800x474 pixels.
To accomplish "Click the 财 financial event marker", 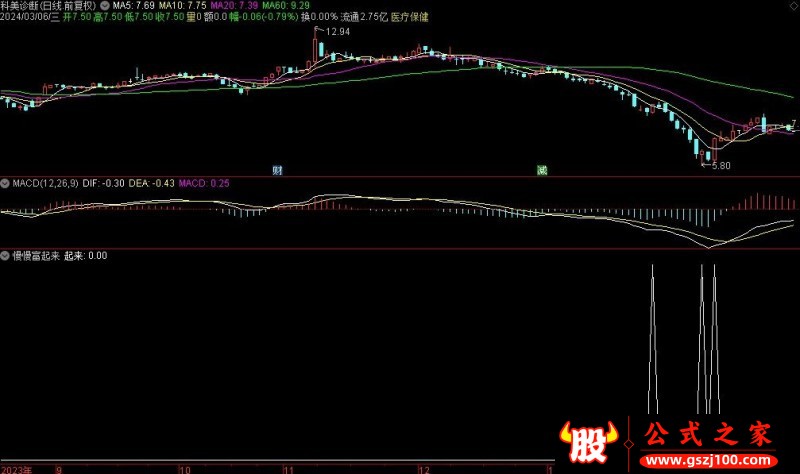I will pyautogui.click(x=277, y=170).
